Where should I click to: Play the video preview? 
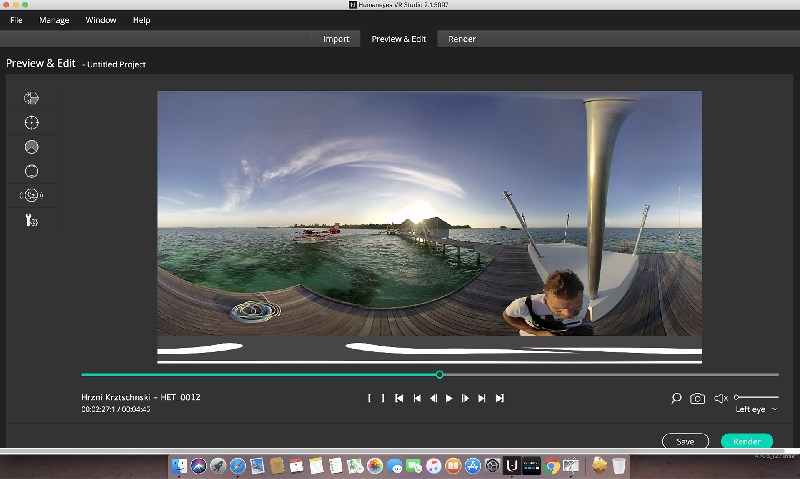(449, 398)
